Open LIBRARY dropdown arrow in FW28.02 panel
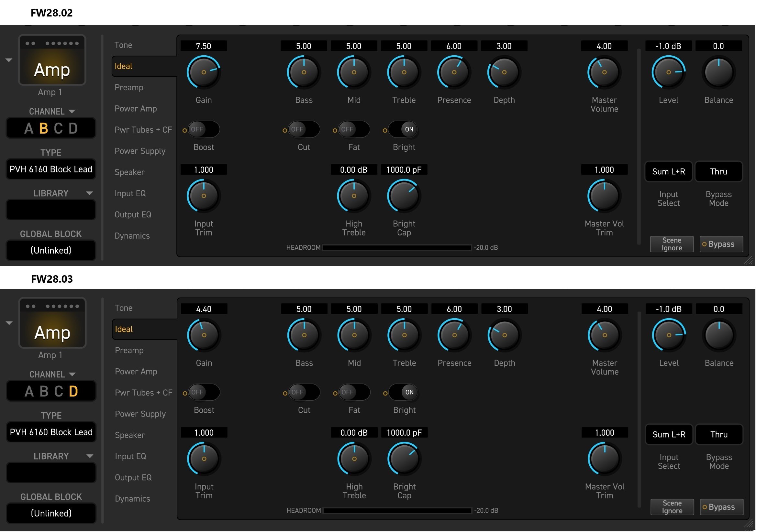768x532 pixels. (89, 193)
